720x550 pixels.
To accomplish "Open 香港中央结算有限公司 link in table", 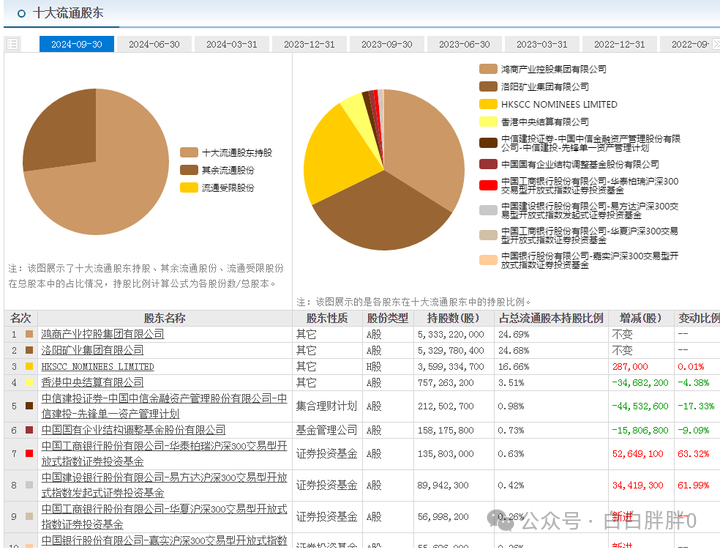I will point(92,382).
